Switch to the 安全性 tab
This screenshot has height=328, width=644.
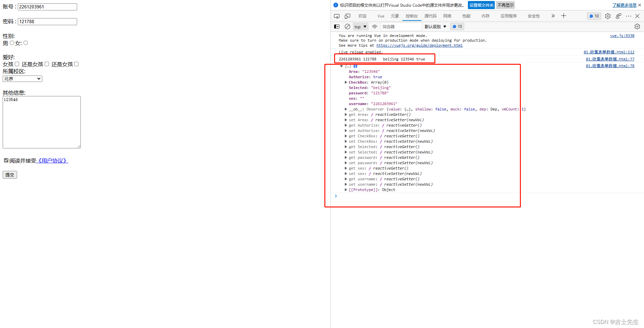click(x=534, y=16)
